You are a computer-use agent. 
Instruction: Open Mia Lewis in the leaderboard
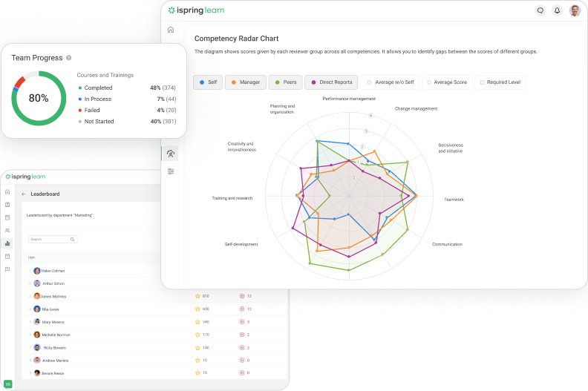(50, 309)
